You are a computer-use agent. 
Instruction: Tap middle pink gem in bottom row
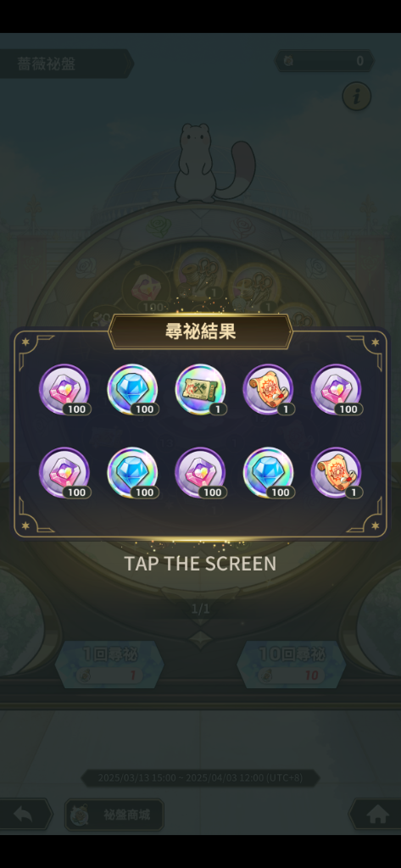200,473
